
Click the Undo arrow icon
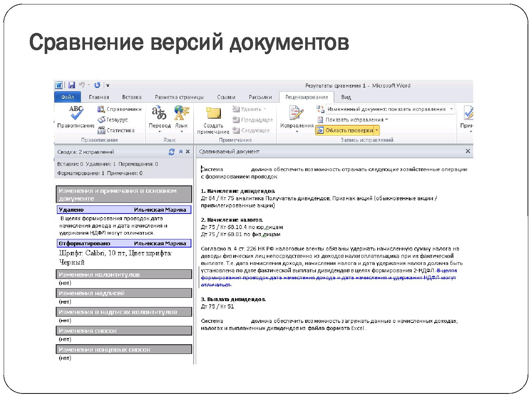coord(82,85)
